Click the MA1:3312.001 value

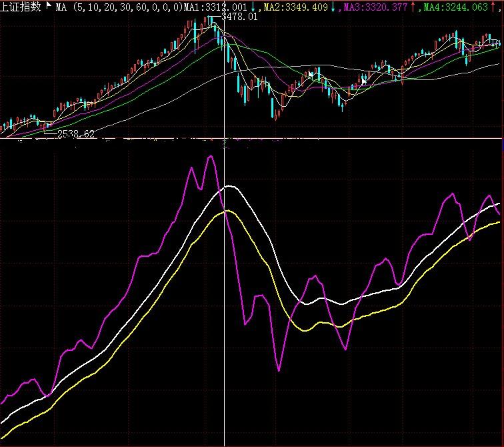215,7
